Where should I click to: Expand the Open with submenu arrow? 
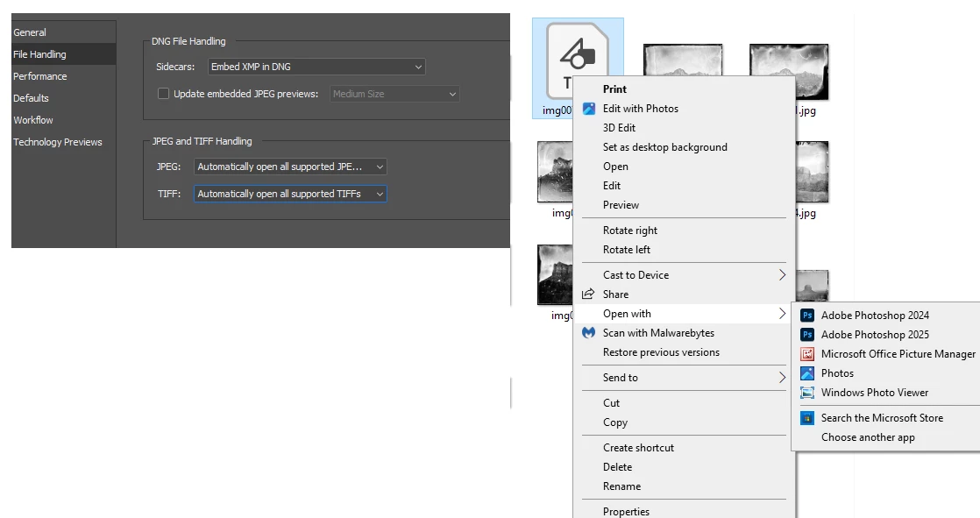coord(782,314)
